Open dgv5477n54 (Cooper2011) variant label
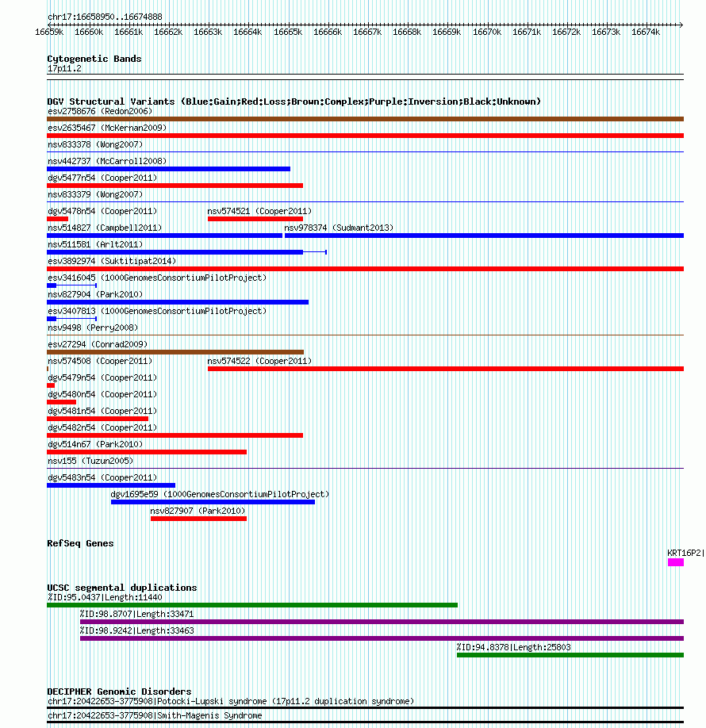The height and width of the screenshot is (728, 706). [102, 178]
